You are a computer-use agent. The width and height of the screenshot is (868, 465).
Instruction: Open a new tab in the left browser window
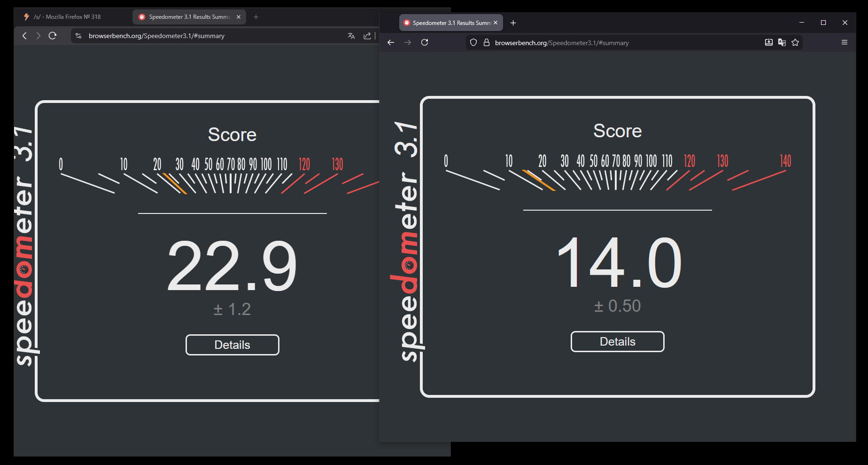[256, 17]
